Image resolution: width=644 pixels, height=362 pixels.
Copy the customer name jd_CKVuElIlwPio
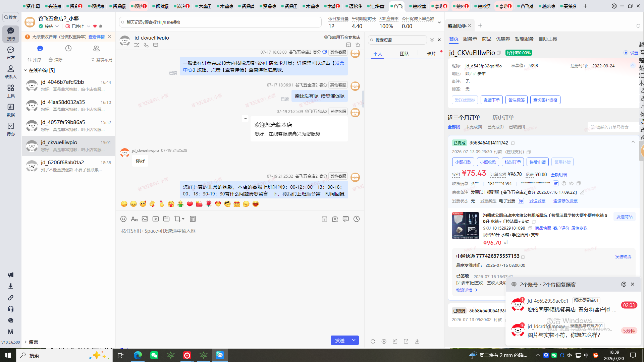(499, 53)
